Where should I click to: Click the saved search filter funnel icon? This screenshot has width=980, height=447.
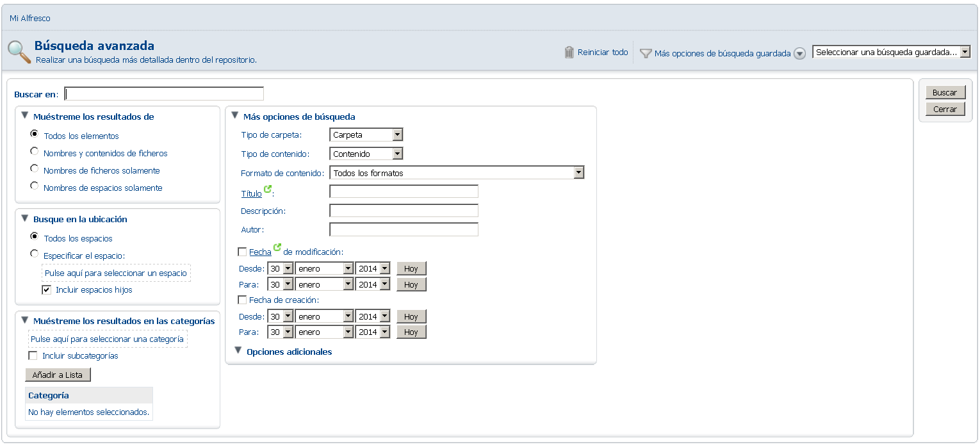click(646, 54)
